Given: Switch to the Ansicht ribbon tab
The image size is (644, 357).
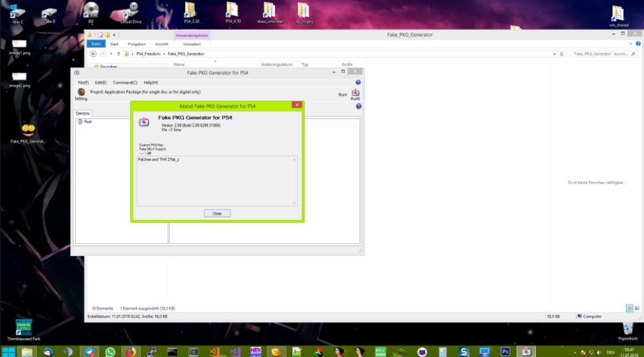Looking at the screenshot, I should (x=161, y=44).
